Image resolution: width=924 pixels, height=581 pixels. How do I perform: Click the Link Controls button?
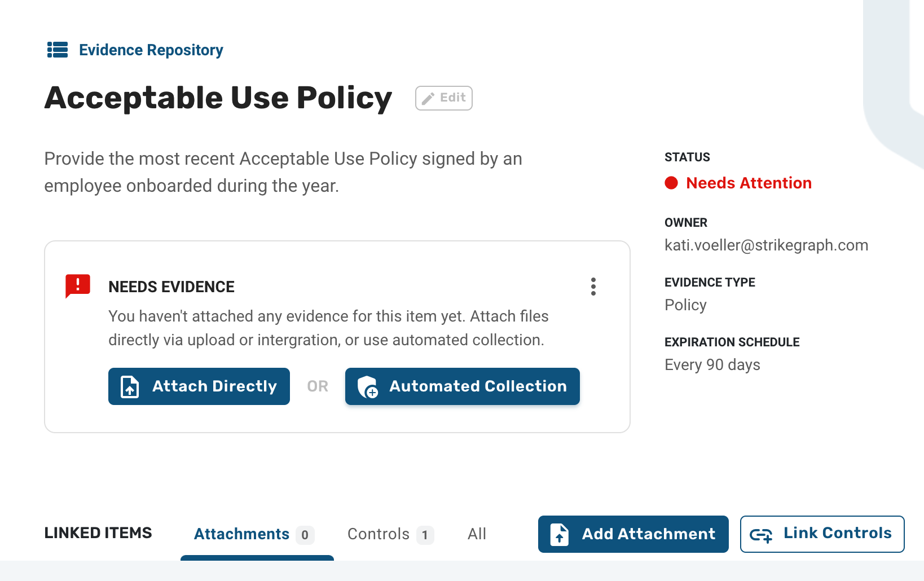(x=822, y=534)
